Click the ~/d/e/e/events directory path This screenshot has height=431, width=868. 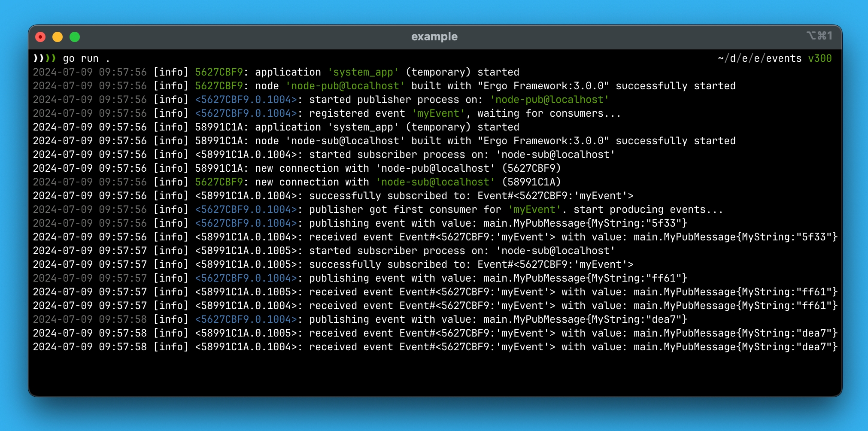759,58
